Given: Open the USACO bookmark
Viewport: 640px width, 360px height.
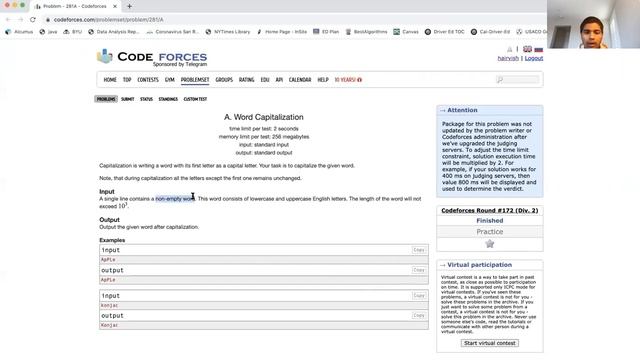Looking at the screenshot, I should click(x=531, y=31).
